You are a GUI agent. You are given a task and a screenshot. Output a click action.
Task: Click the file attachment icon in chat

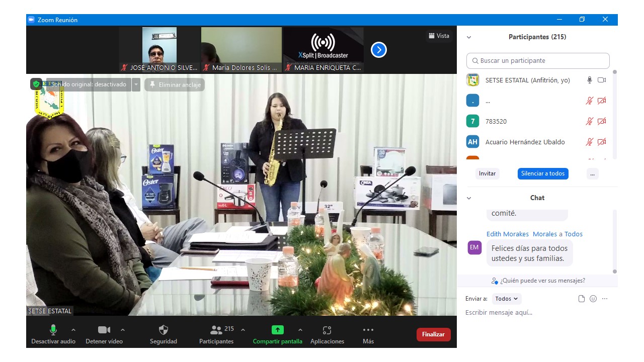(582, 299)
